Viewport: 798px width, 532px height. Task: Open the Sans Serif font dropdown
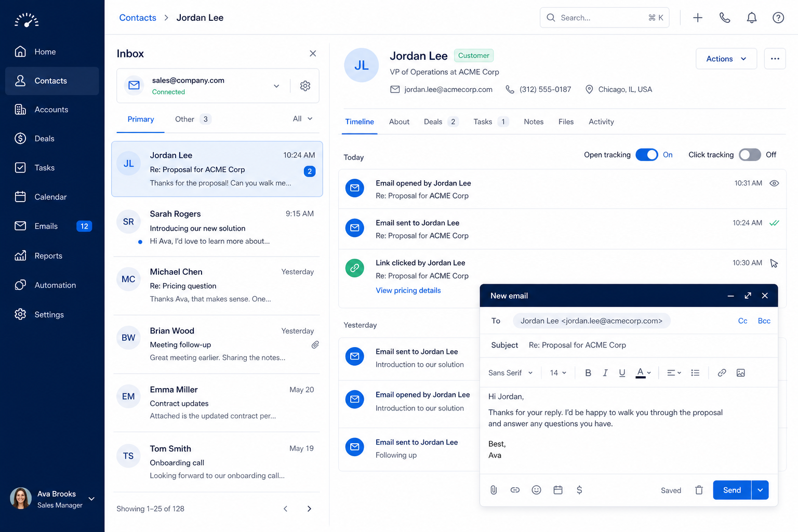click(511, 373)
